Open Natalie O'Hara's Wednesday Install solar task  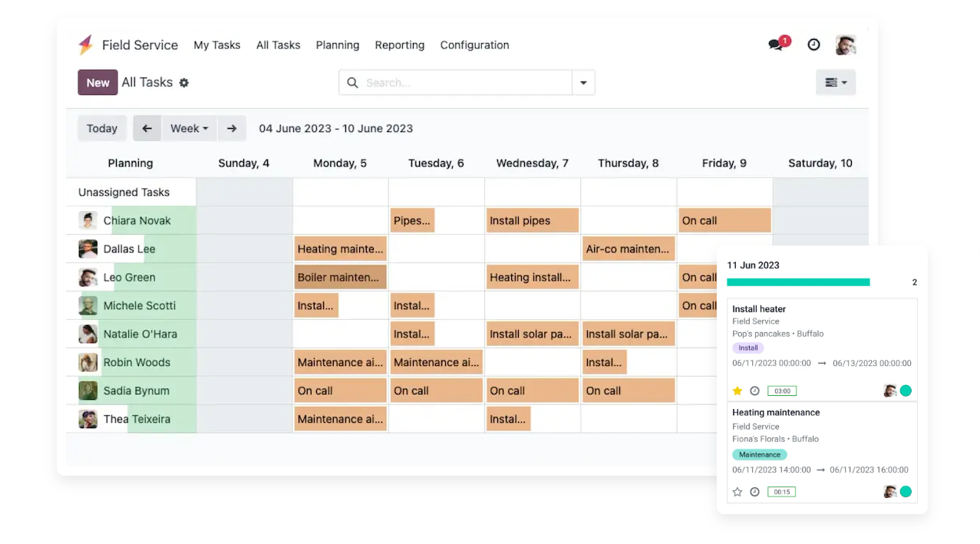(533, 334)
